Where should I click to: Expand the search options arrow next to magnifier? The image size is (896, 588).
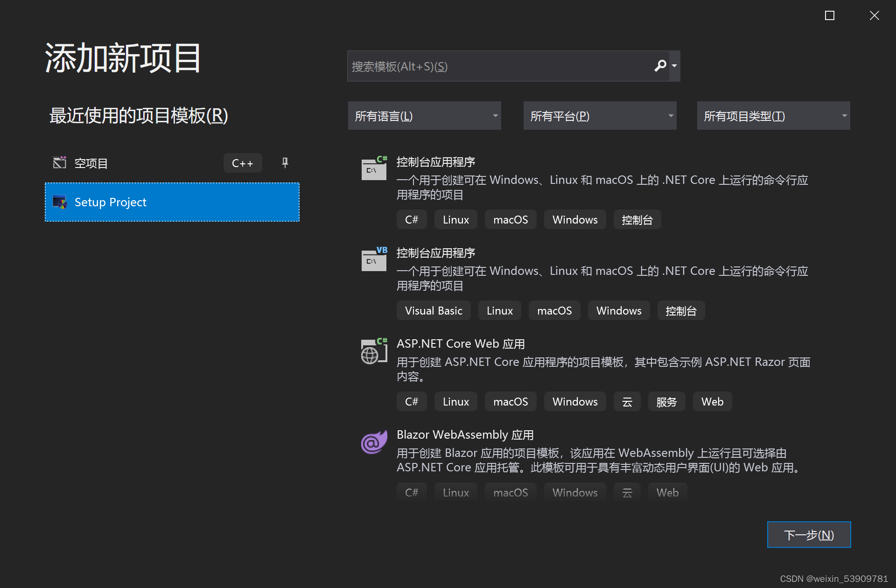click(674, 66)
